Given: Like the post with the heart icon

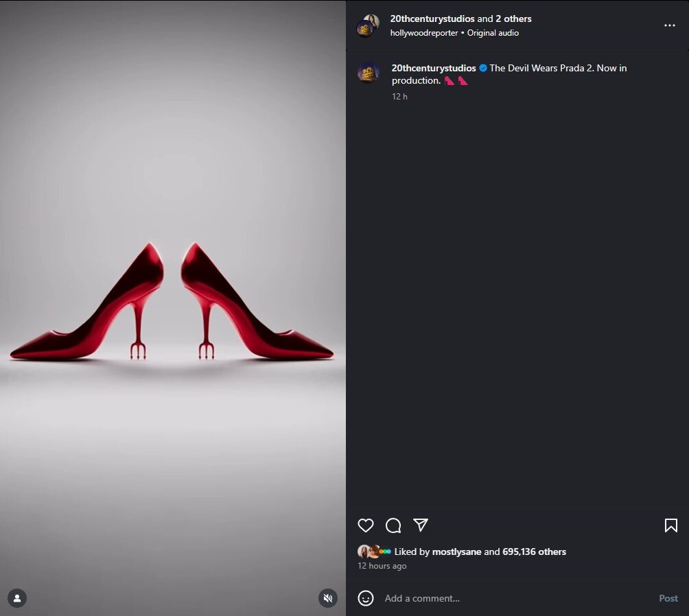Looking at the screenshot, I should (x=366, y=525).
